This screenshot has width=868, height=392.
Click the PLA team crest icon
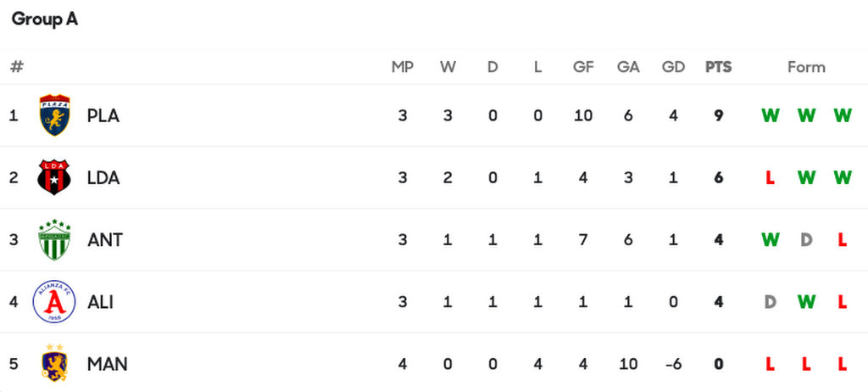click(x=54, y=115)
